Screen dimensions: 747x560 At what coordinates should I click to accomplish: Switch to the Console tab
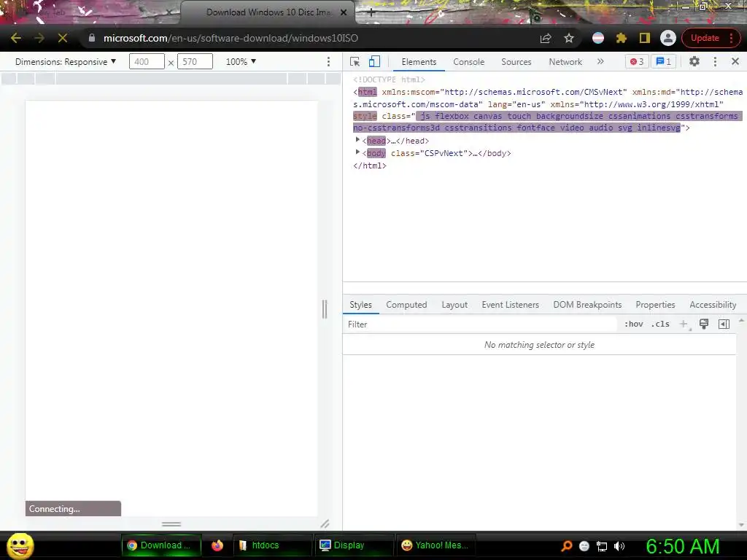click(469, 62)
